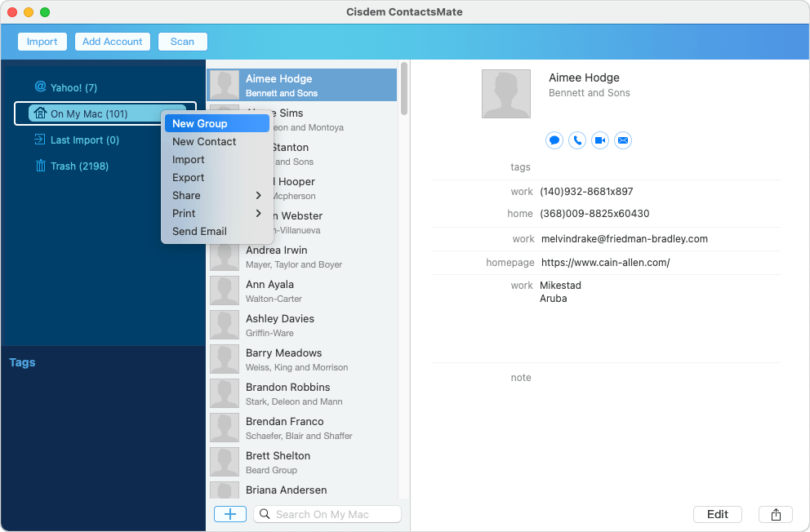Image resolution: width=810 pixels, height=532 pixels.
Task: Click the Scan button
Action: click(182, 42)
